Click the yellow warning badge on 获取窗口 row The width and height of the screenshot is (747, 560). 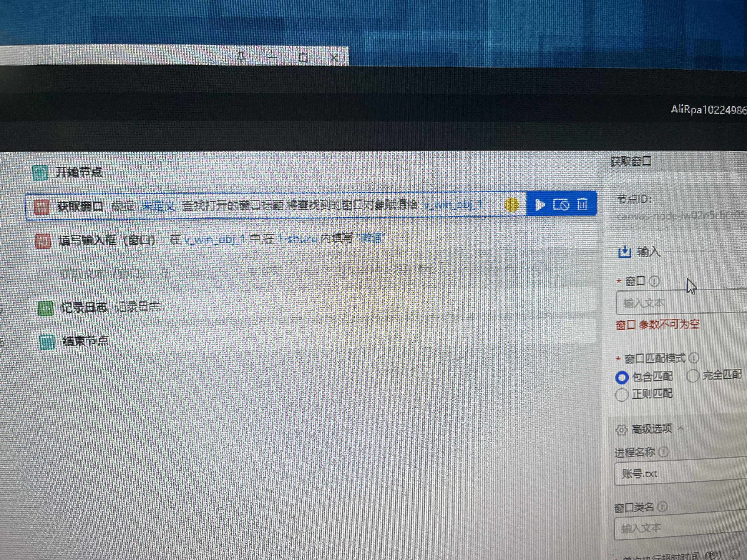click(x=511, y=205)
